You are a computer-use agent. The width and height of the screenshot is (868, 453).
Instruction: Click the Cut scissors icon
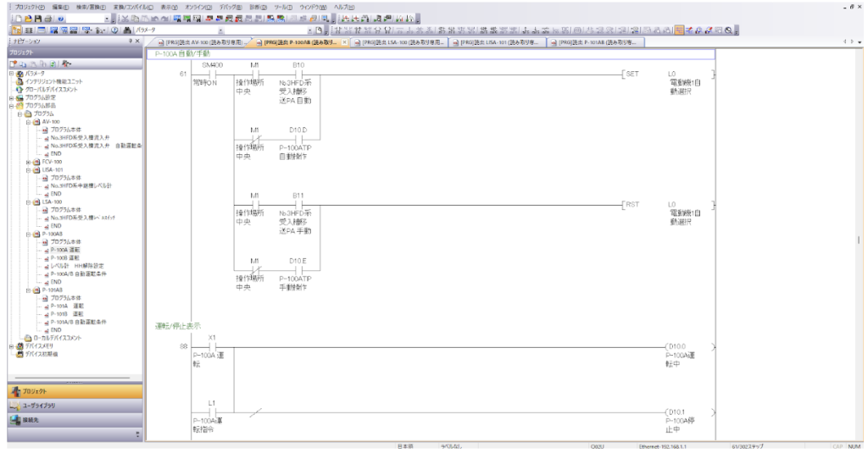pos(125,19)
